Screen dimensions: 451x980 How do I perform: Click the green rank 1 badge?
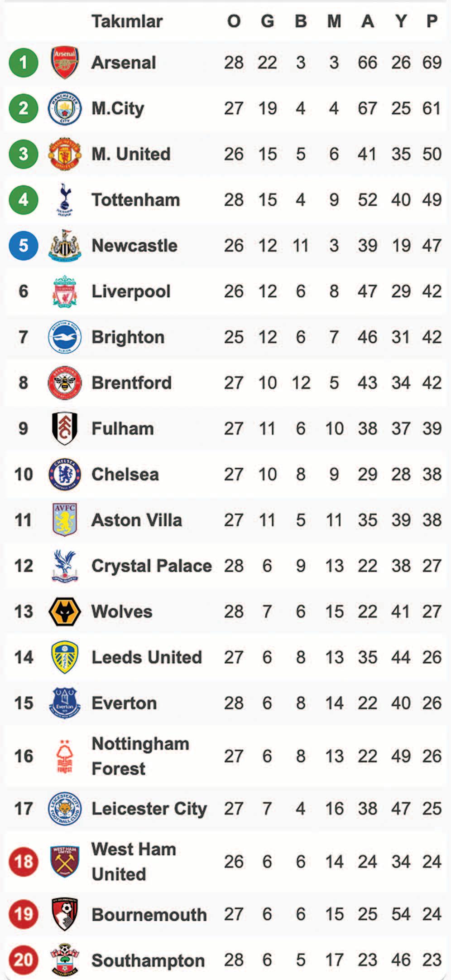23,63
